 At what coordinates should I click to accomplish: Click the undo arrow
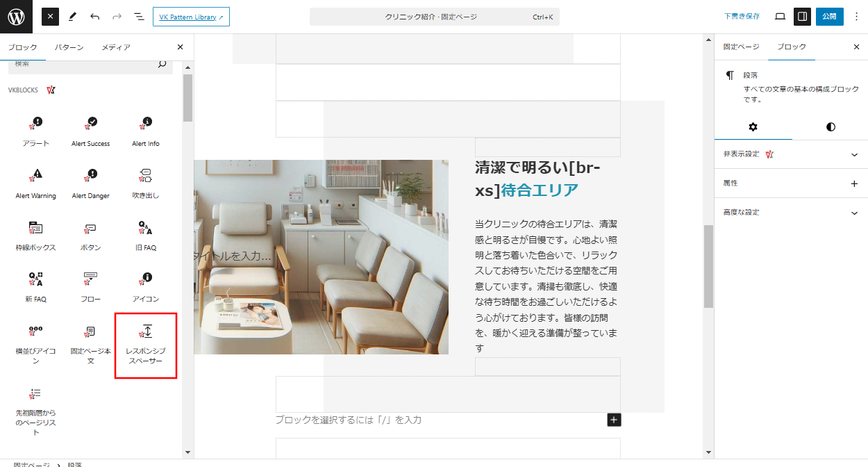click(x=95, y=17)
